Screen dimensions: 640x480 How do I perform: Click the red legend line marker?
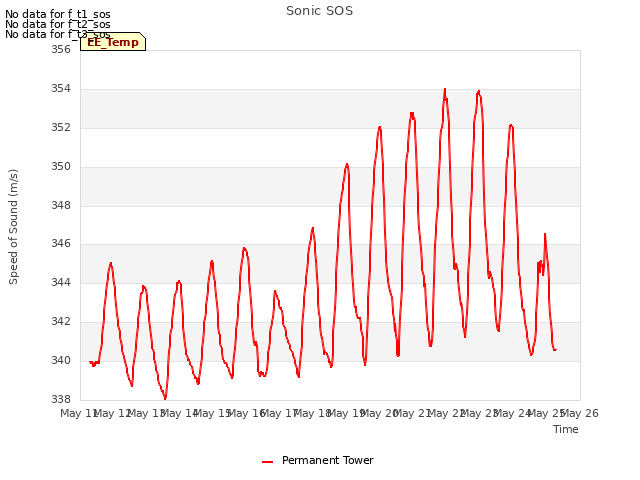point(267,462)
